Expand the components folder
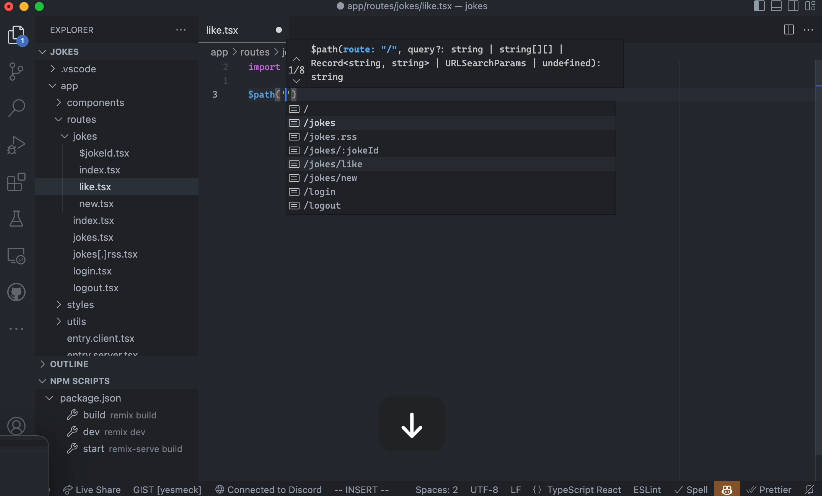Viewport: 822px width, 496px height. [x=95, y=103]
